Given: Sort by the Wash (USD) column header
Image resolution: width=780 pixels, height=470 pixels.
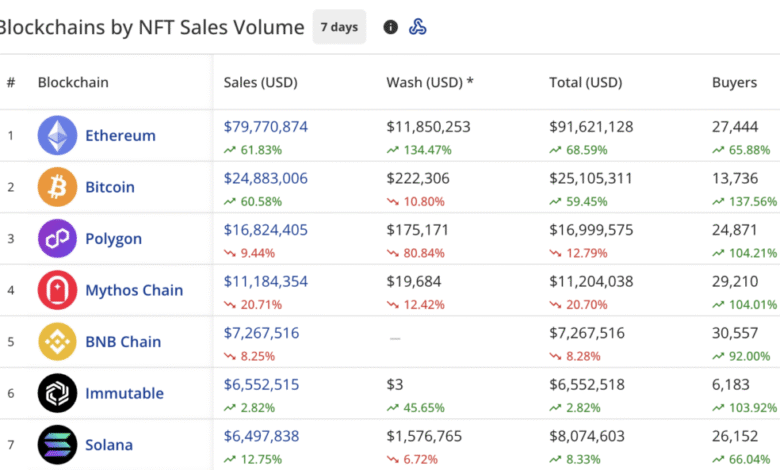Looking at the screenshot, I should click(430, 83).
